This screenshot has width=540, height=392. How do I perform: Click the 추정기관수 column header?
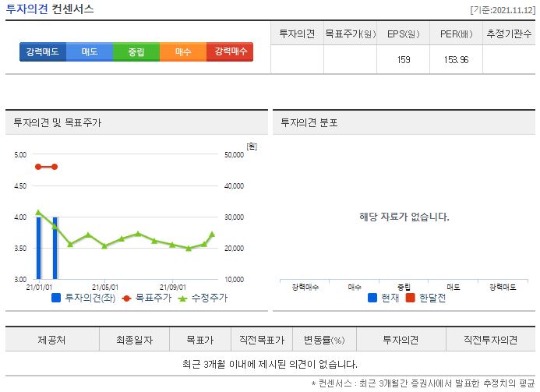pos(509,34)
